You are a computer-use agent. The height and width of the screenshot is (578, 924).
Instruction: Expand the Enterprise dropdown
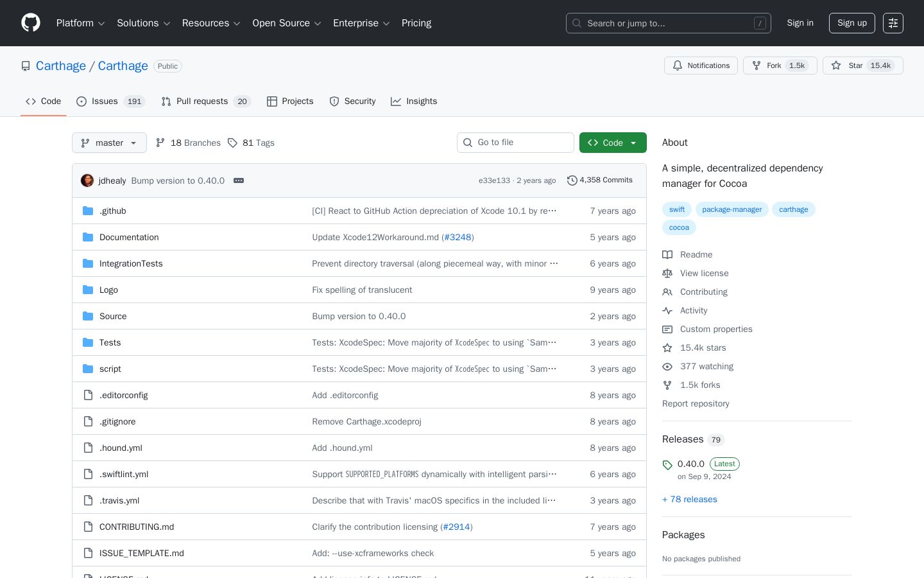(x=361, y=23)
